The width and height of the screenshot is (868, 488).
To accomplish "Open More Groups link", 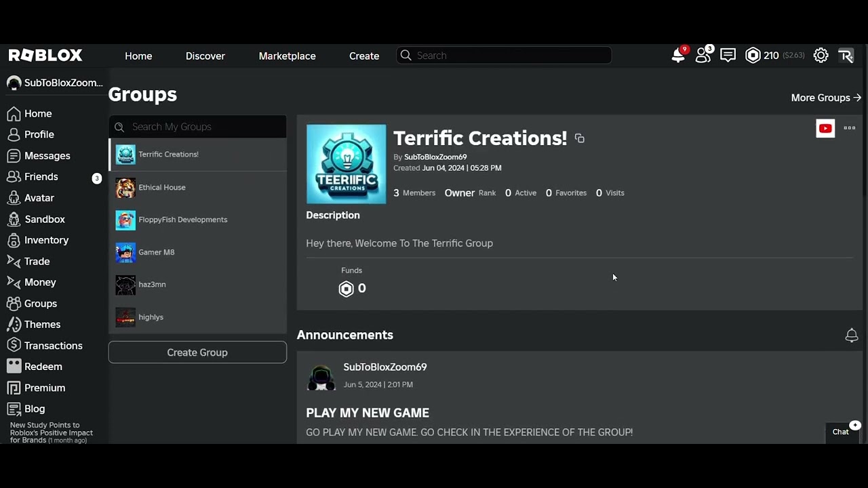I will tap(826, 98).
